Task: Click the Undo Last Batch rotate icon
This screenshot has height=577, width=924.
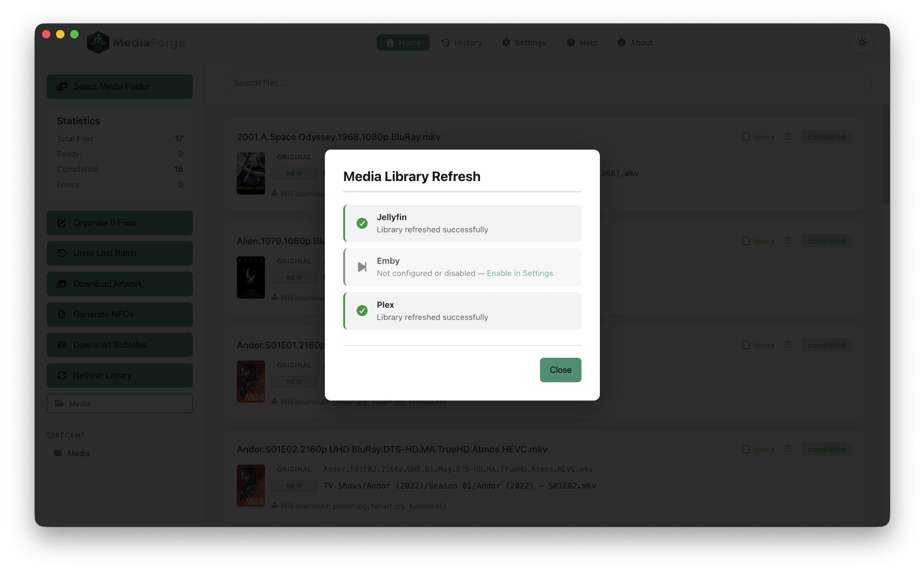Action: coord(62,253)
